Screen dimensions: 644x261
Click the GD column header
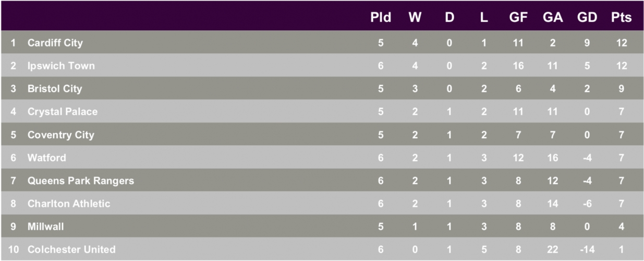coord(587,17)
